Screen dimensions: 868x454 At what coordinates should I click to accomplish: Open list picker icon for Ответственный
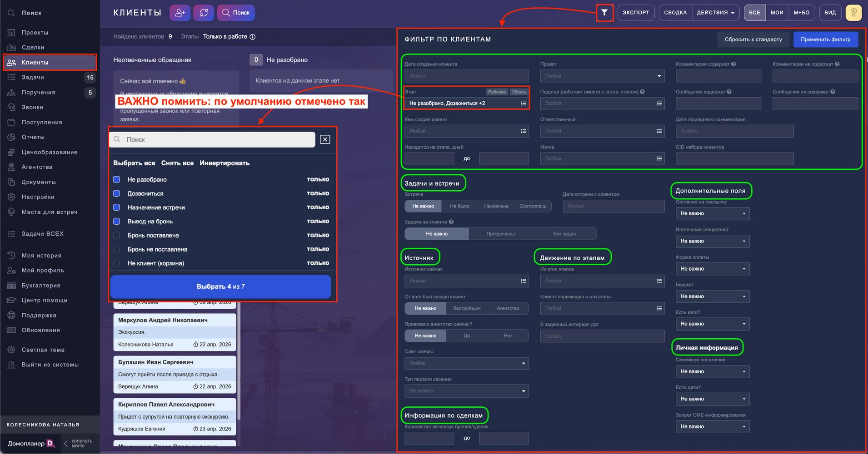tap(659, 131)
